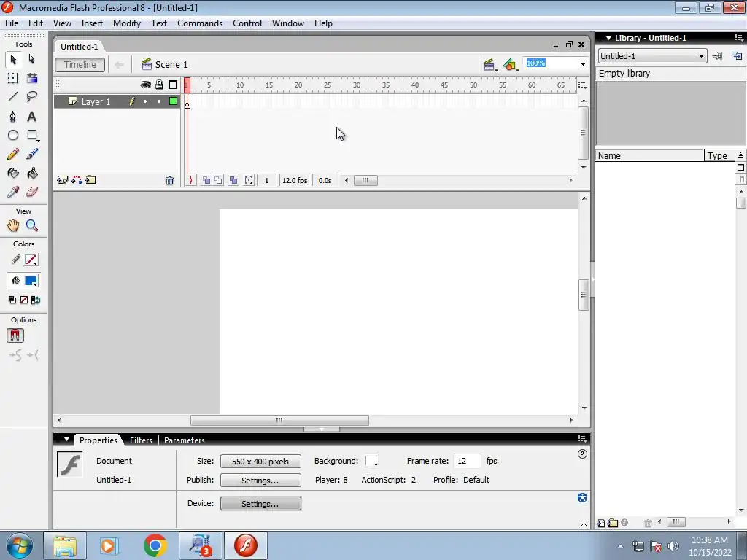Select the Pencil tool

[13, 155]
